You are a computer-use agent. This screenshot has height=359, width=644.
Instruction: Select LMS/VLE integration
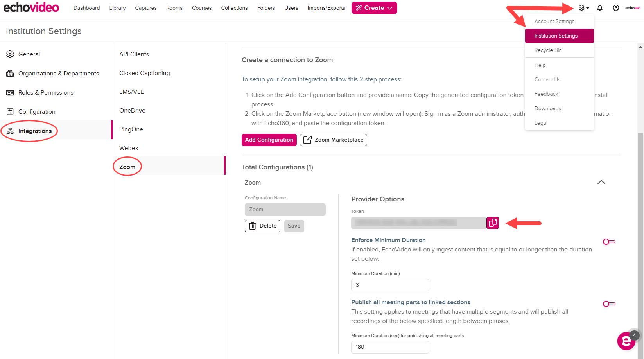(169, 92)
